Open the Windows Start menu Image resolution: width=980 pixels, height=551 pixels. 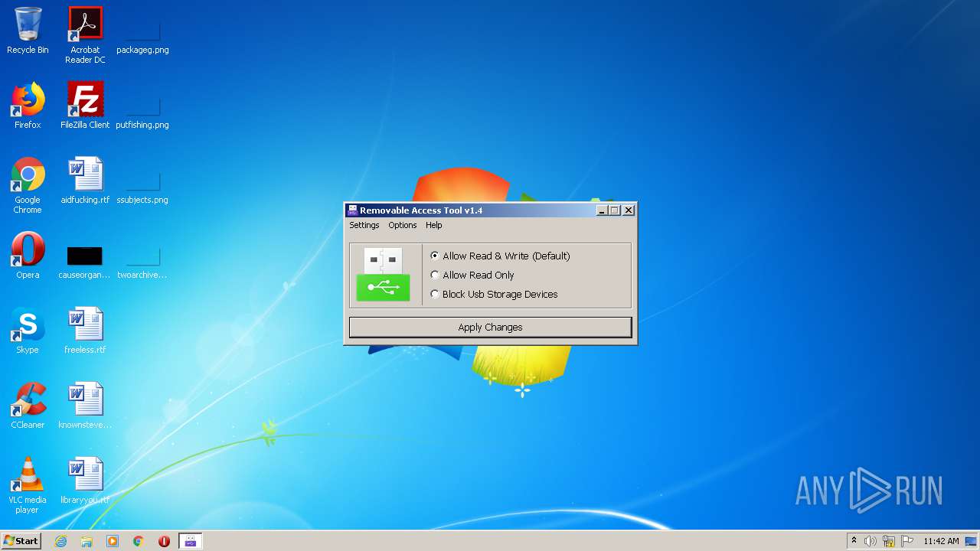tap(21, 541)
